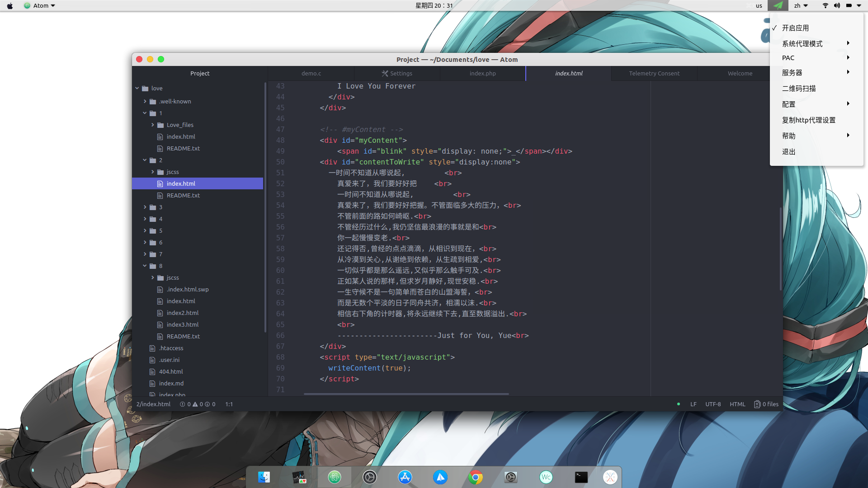Launch Terminal from the dock
Image resolution: width=868 pixels, height=488 pixels.
pyautogui.click(x=581, y=477)
